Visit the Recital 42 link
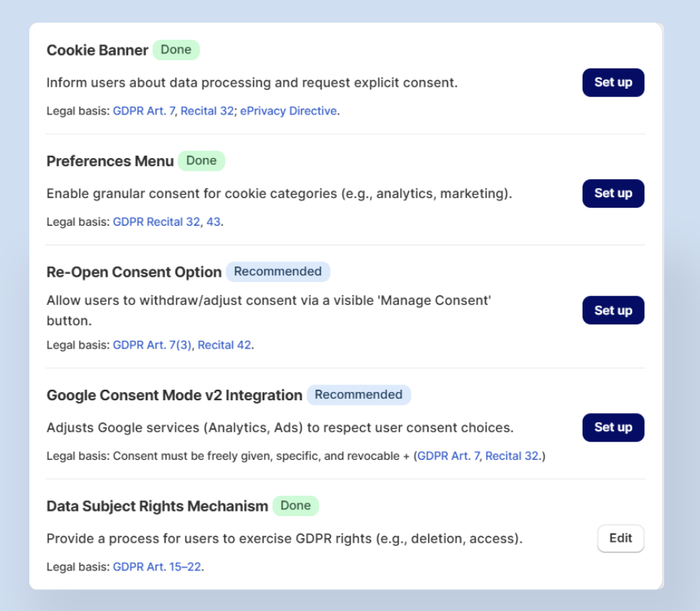The width and height of the screenshot is (700, 611). [224, 345]
